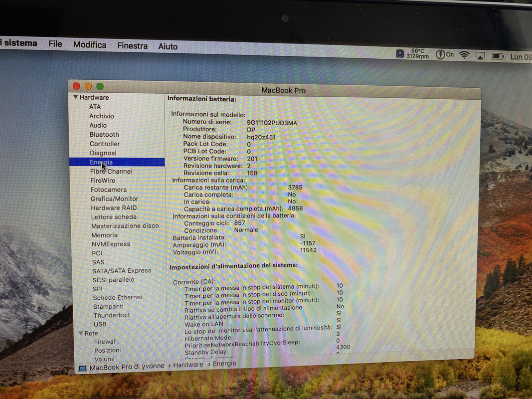532x399 pixels.
Task: Click the device name bq20z451
Action: coord(261,137)
